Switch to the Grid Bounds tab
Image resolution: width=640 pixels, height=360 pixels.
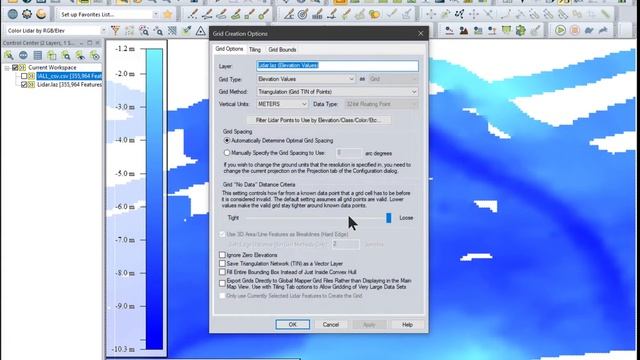[282, 49]
